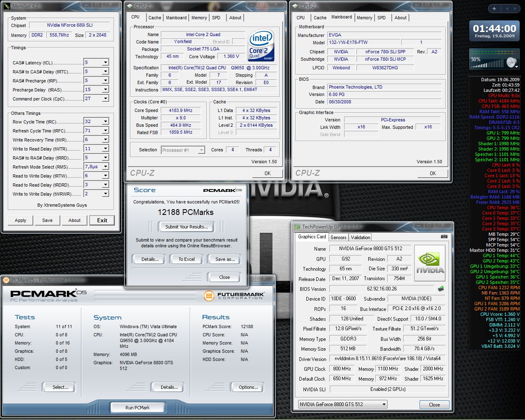The width and height of the screenshot is (525, 420).
Task: Click the Core Speed field 4183.9 MHz
Action: [181, 110]
